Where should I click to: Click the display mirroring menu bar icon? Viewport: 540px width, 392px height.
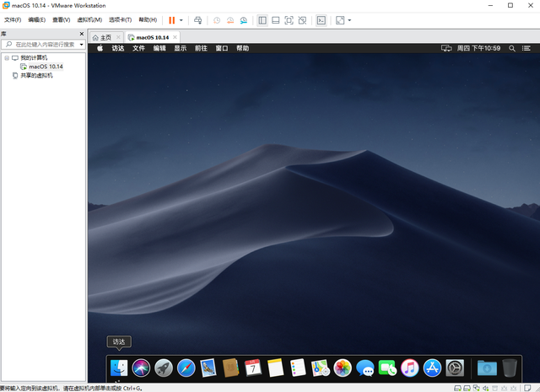click(x=446, y=48)
